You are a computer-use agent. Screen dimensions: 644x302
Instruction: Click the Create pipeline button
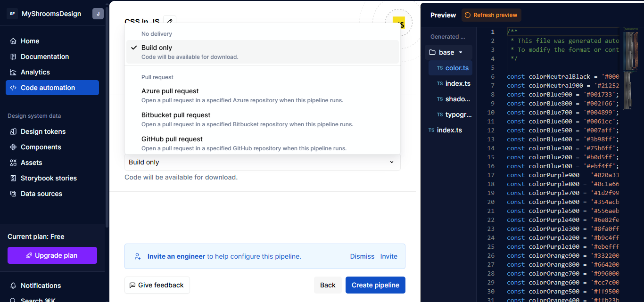[375, 285]
